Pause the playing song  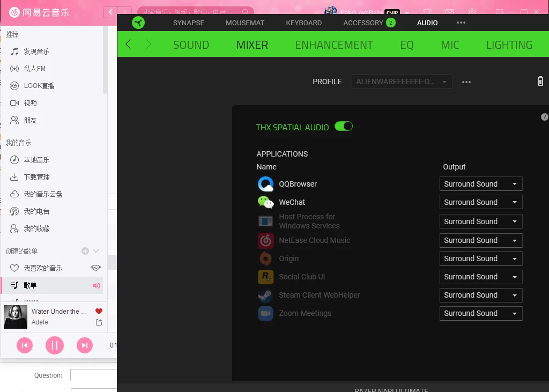click(55, 345)
